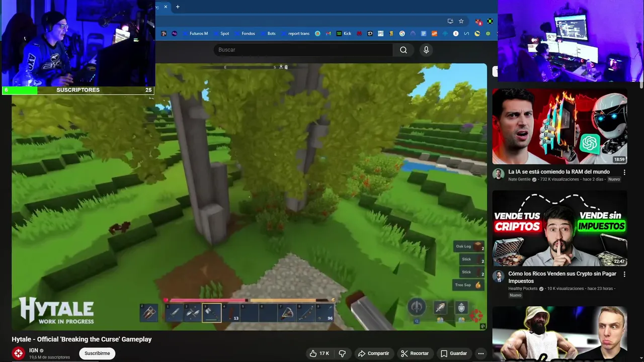Start voice search with microphone

pos(426,50)
